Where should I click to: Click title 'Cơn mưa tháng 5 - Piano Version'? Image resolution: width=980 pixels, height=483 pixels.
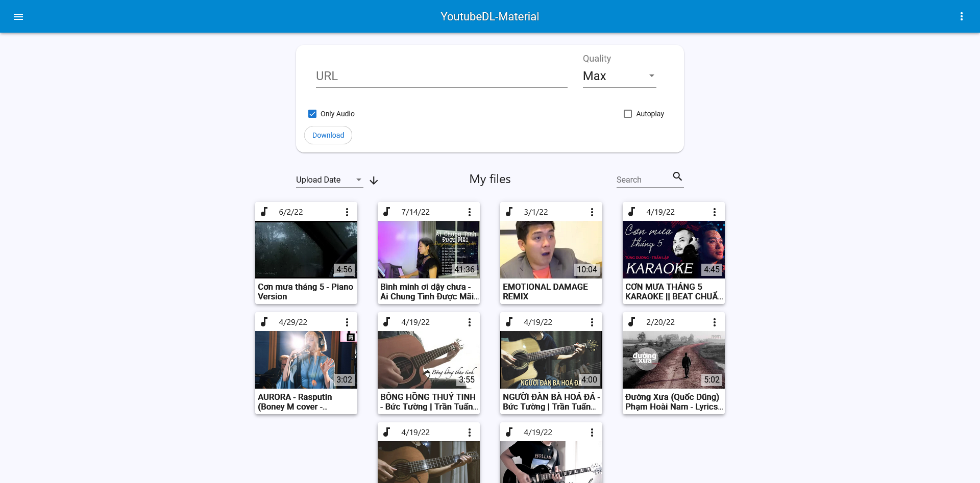305,292
